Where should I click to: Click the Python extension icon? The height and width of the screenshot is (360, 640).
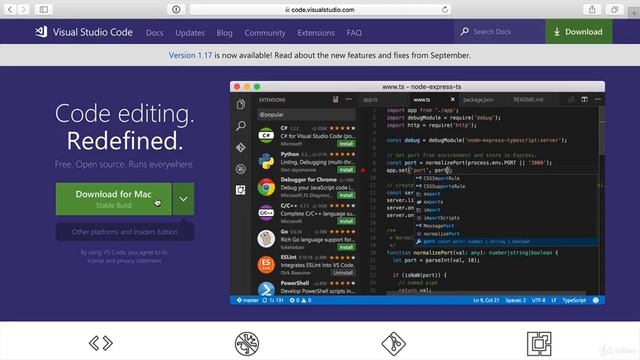coord(266,161)
